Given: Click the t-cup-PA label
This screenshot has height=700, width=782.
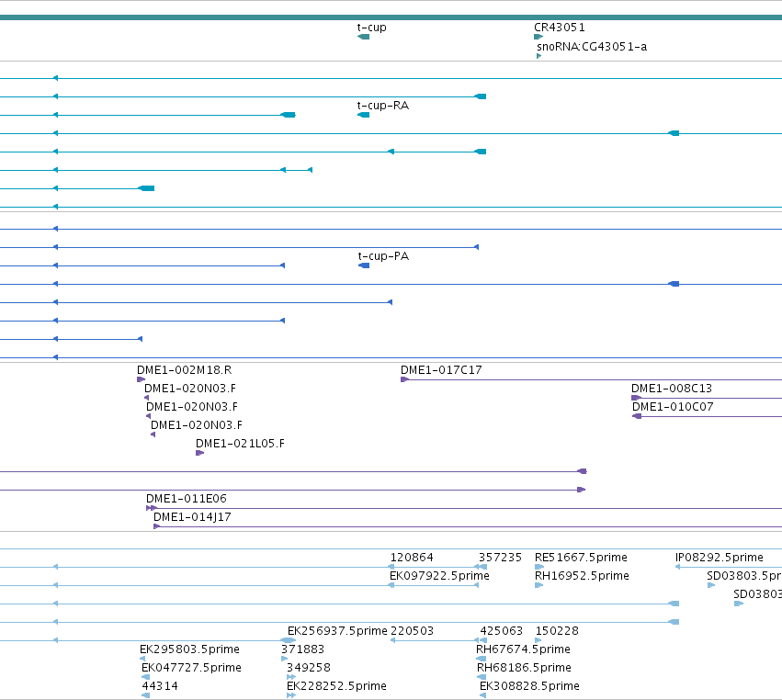Looking at the screenshot, I should tap(383, 256).
